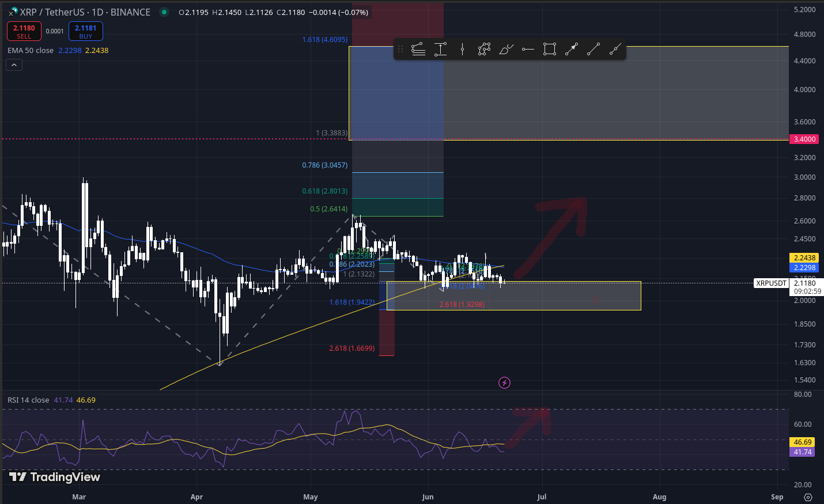Click the 3.4000 red price alert label

tap(804, 139)
